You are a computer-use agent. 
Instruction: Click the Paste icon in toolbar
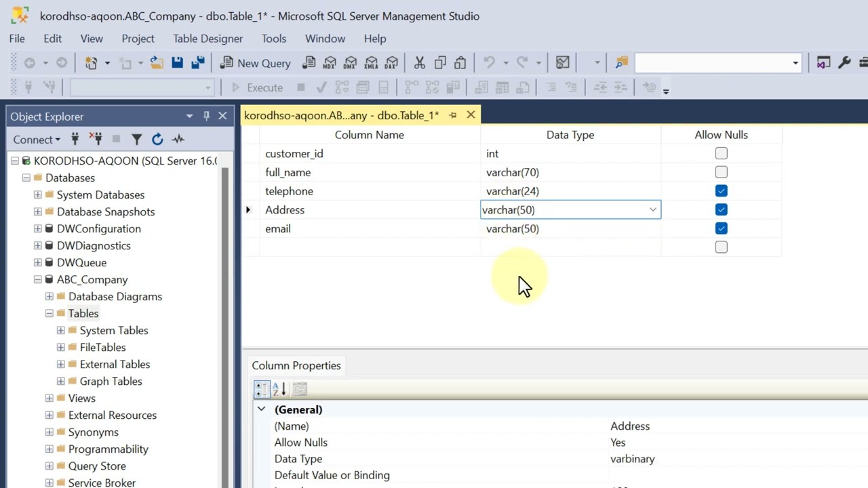tap(460, 63)
